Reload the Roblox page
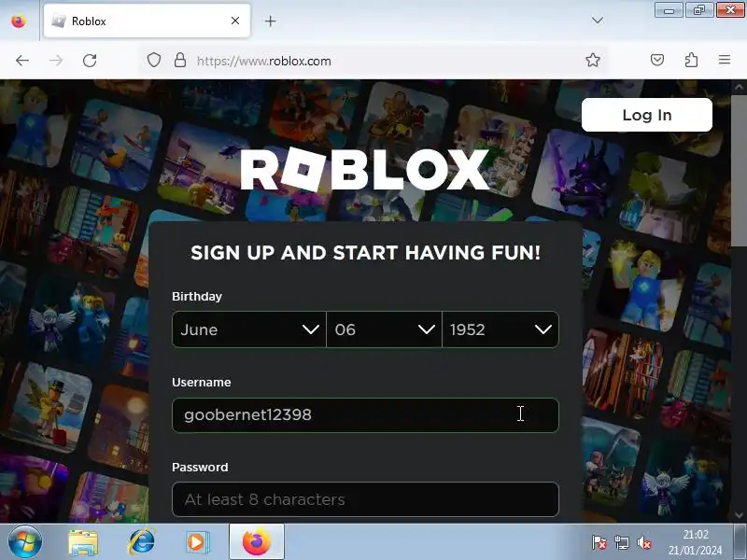This screenshot has height=560, width=747. pyautogui.click(x=90, y=61)
